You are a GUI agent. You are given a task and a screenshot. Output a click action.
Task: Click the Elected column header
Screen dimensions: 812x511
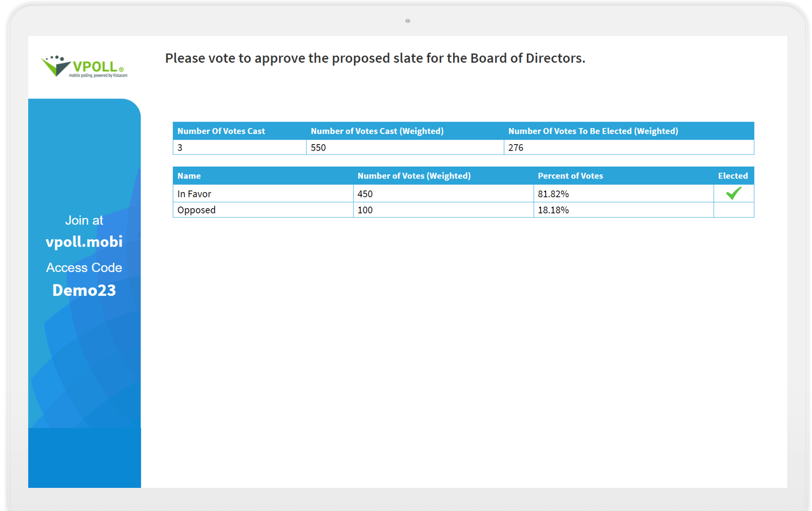733,176
